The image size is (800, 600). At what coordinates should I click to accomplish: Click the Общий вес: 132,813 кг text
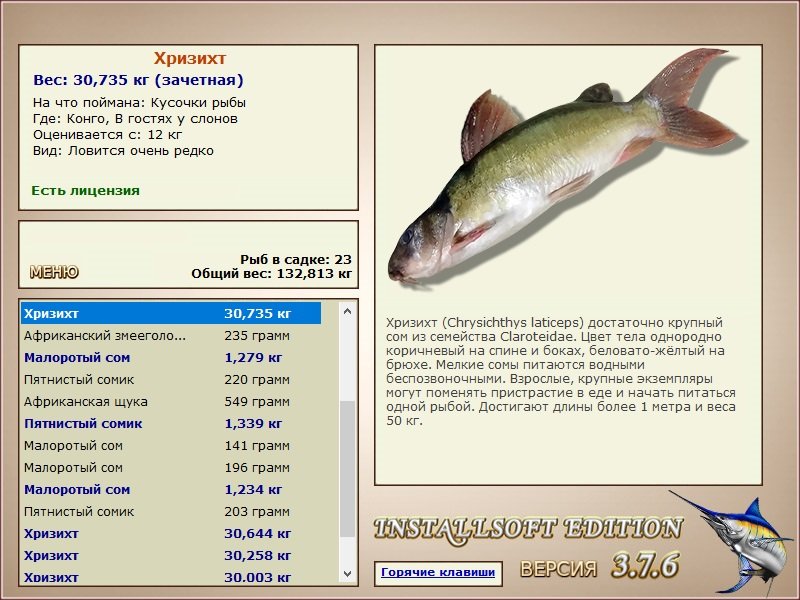pos(271,274)
